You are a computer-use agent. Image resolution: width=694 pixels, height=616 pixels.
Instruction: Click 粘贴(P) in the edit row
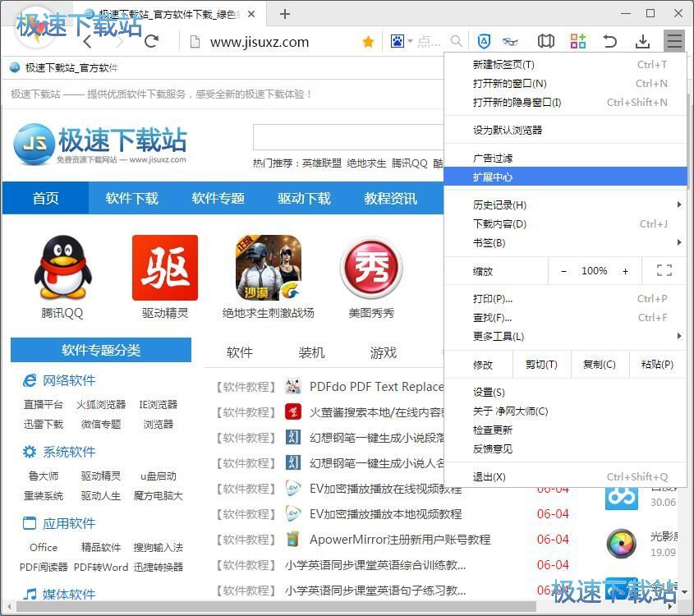pos(657,364)
